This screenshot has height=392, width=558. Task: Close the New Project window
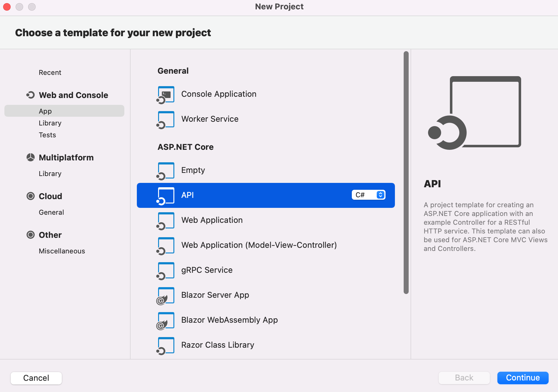7,7
